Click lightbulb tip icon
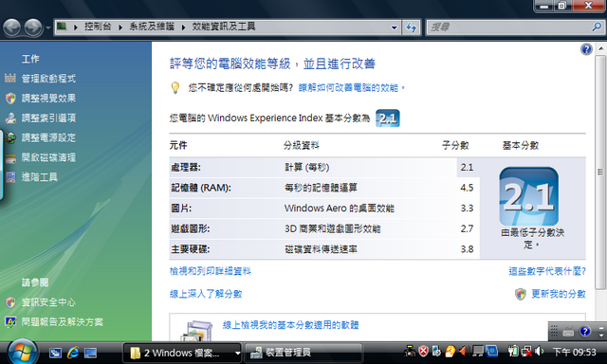The image size is (607, 364). [x=175, y=88]
